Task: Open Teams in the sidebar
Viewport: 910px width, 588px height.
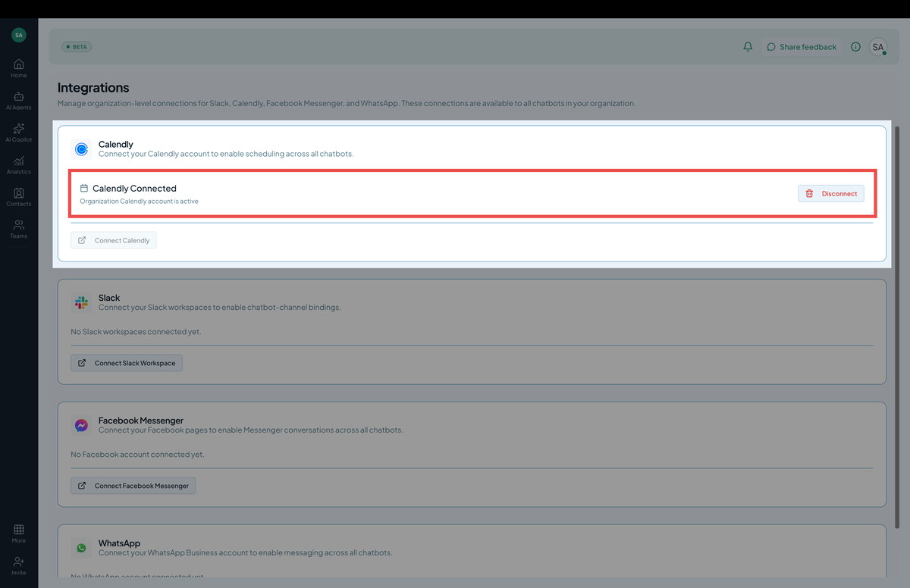Action: pos(19,229)
